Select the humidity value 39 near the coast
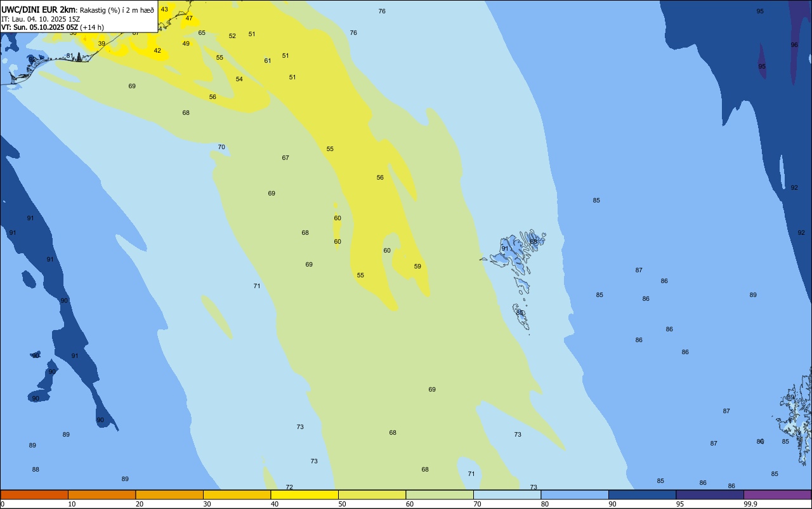Viewport: 812px width, 509px height. tap(101, 44)
